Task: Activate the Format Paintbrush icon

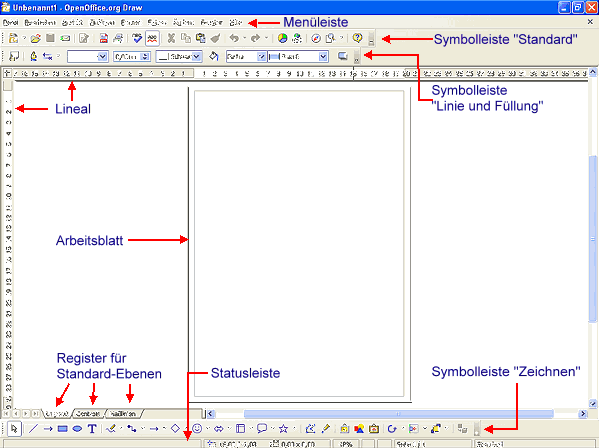Action: pyautogui.click(x=216, y=38)
